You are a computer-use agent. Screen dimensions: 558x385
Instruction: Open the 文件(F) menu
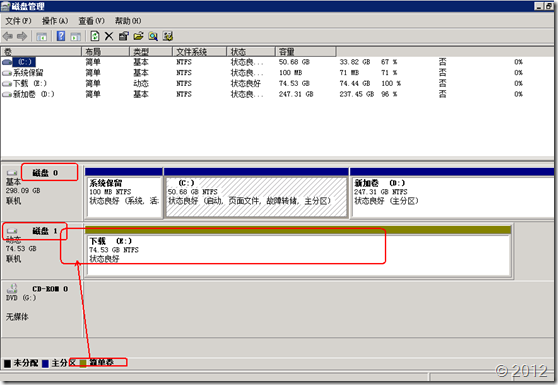pos(18,21)
